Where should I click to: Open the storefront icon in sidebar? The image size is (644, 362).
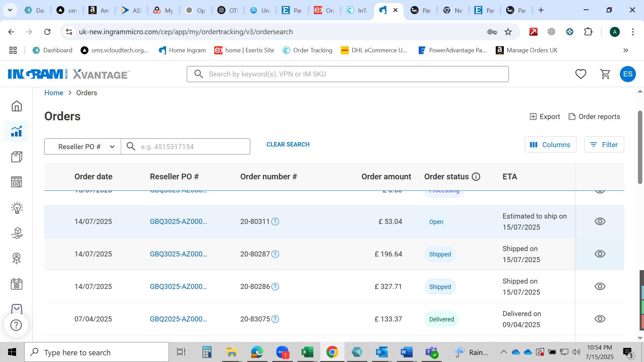(x=16, y=182)
